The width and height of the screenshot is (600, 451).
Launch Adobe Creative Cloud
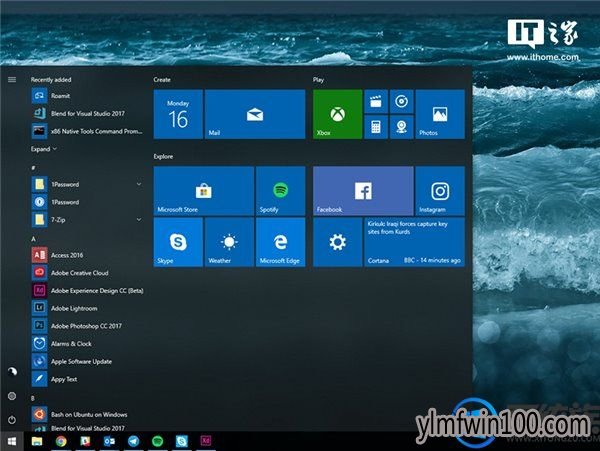(x=87, y=273)
